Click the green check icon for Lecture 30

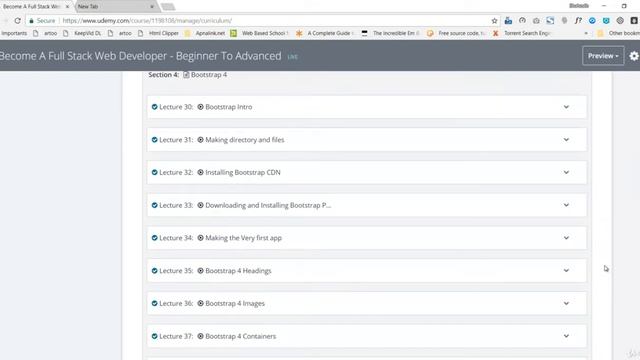[154, 107]
